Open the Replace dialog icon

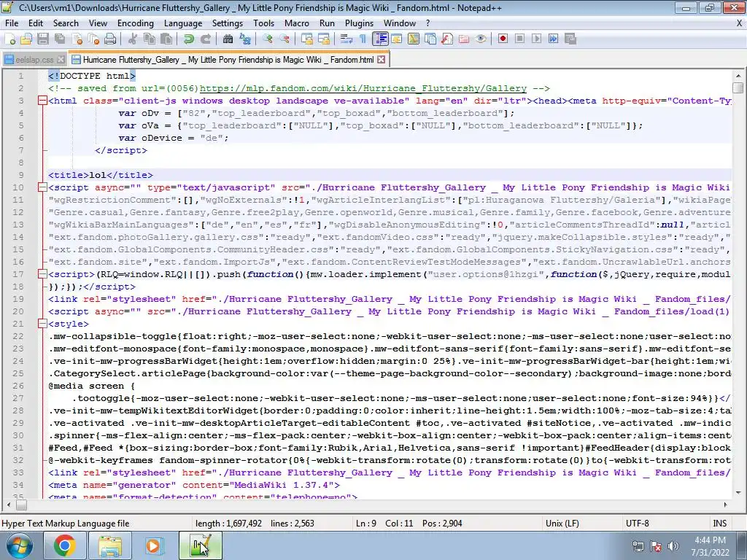(245, 39)
